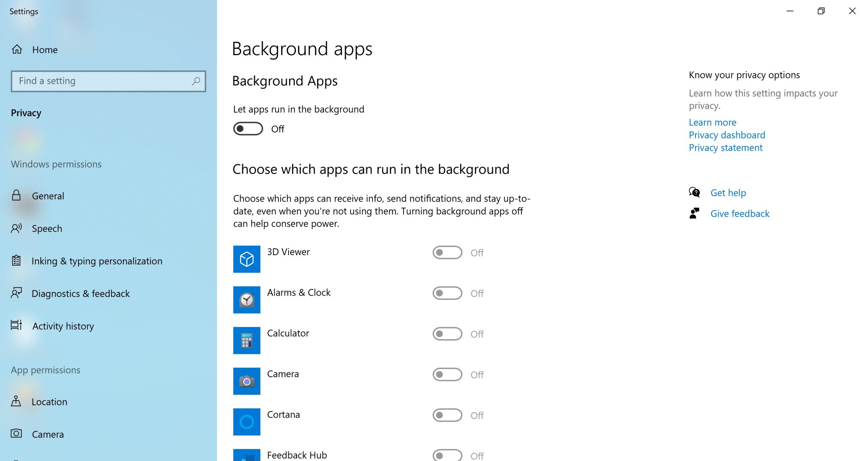Switch to Activity history settings

pyautogui.click(x=63, y=326)
